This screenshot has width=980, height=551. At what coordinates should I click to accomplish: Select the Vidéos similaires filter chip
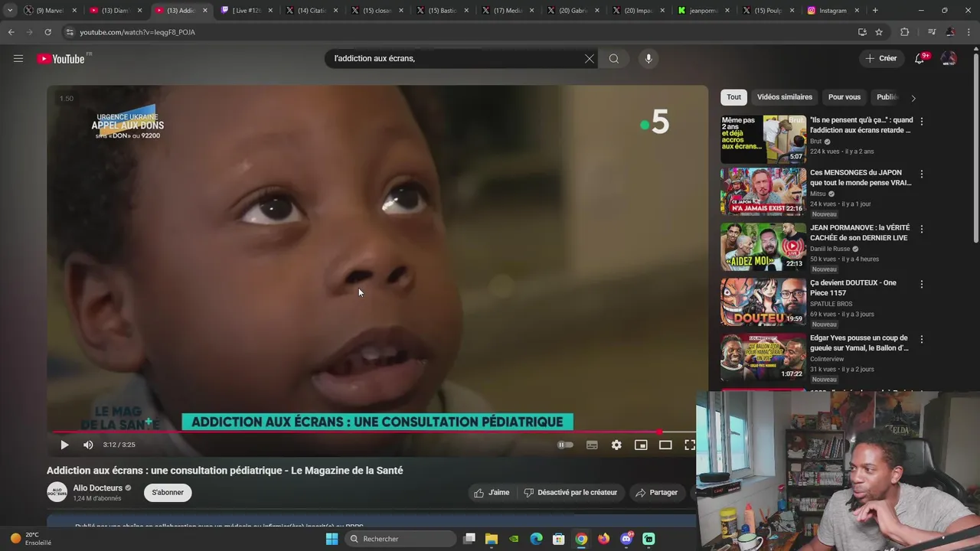(785, 97)
